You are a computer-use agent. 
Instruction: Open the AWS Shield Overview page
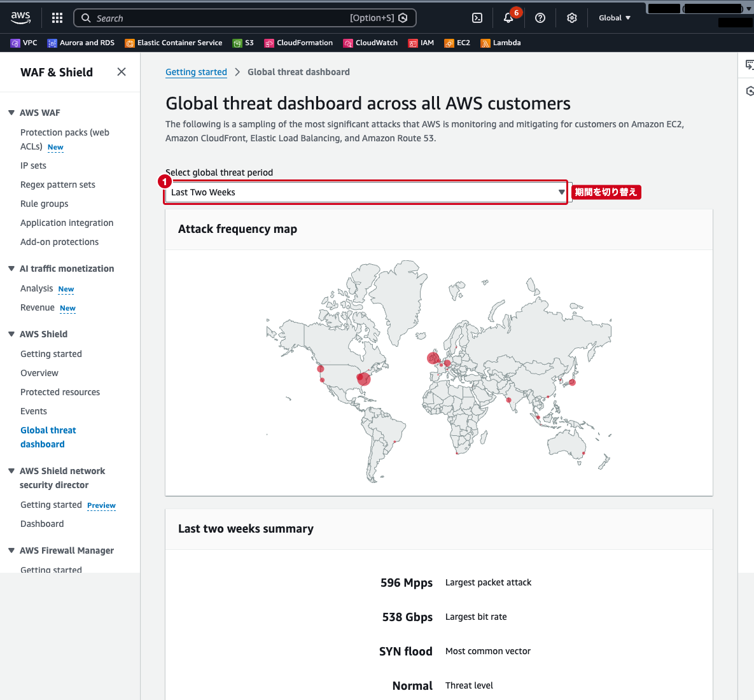[x=39, y=373]
